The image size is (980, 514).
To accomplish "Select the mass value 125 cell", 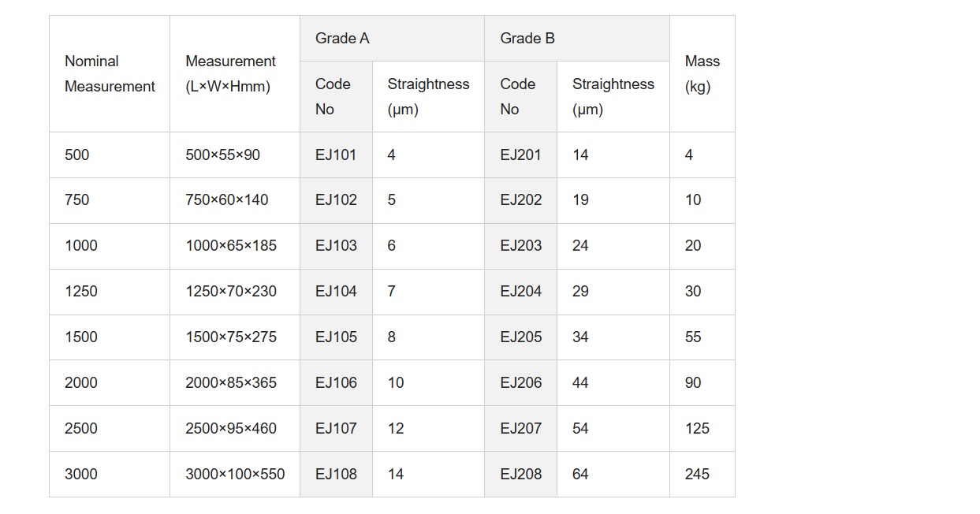I will click(702, 429).
